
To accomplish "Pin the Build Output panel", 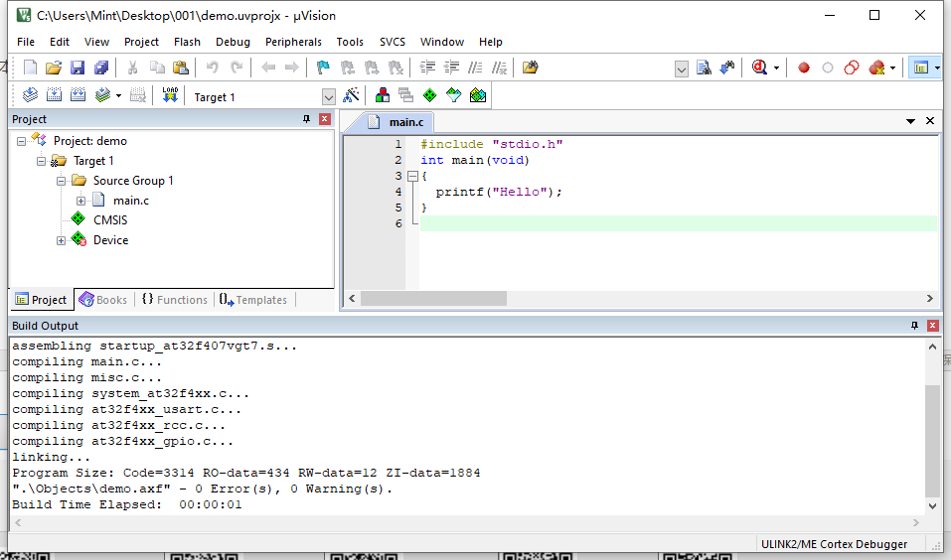I will pos(914,326).
